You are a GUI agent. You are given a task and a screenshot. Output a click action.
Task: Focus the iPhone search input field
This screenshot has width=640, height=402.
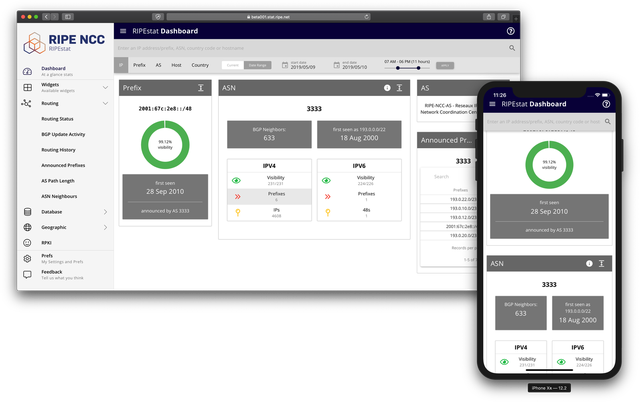pos(544,122)
